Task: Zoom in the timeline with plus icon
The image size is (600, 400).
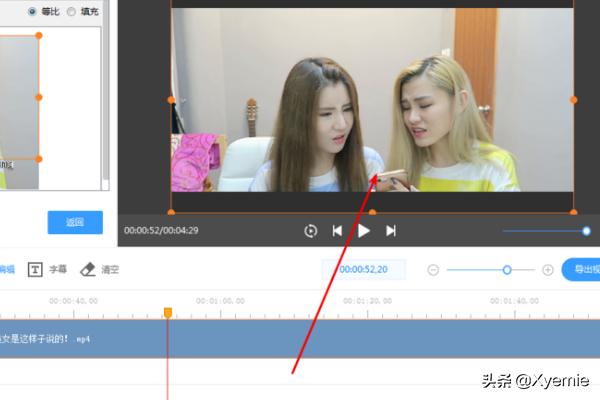Action: click(x=548, y=270)
